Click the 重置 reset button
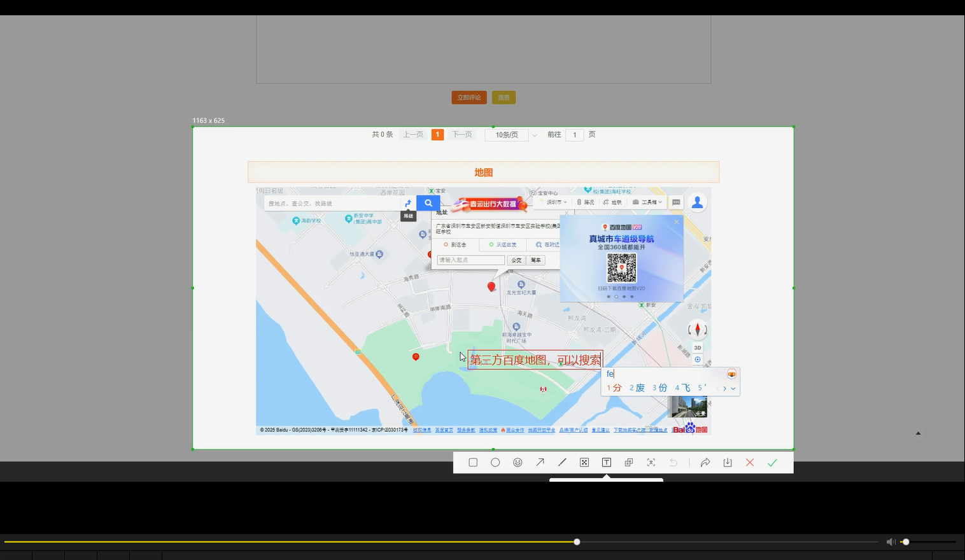This screenshot has height=560, width=965. click(504, 97)
